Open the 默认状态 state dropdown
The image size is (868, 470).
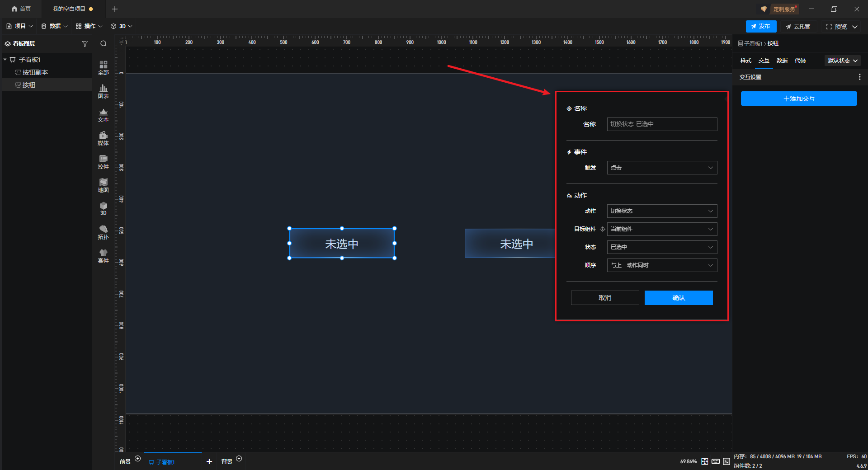point(842,61)
